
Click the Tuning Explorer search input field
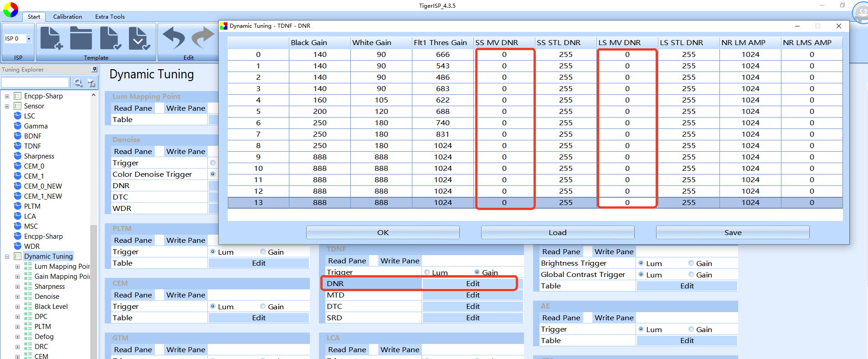coord(35,82)
